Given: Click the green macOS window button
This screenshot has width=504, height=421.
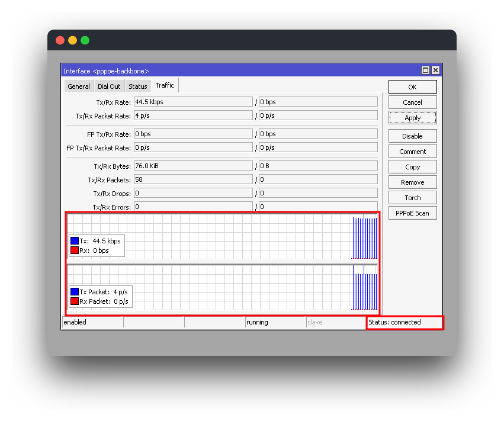Looking at the screenshot, I should pyautogui.click(x=85, y=40).
